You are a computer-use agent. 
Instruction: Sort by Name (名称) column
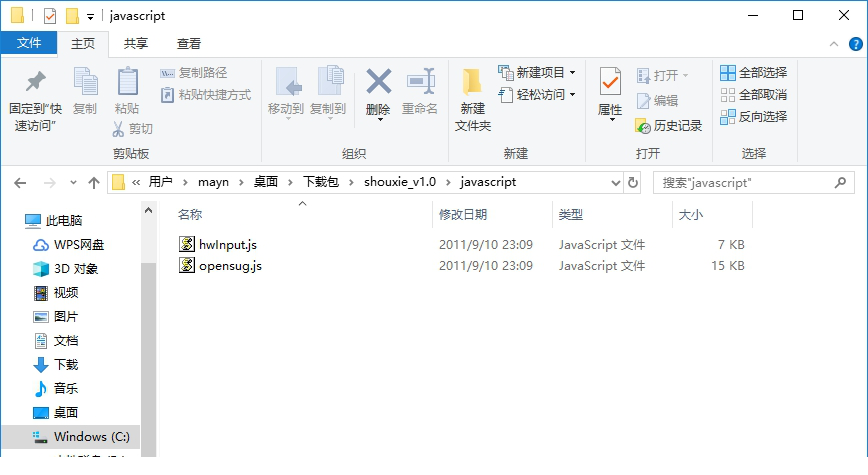190,215
